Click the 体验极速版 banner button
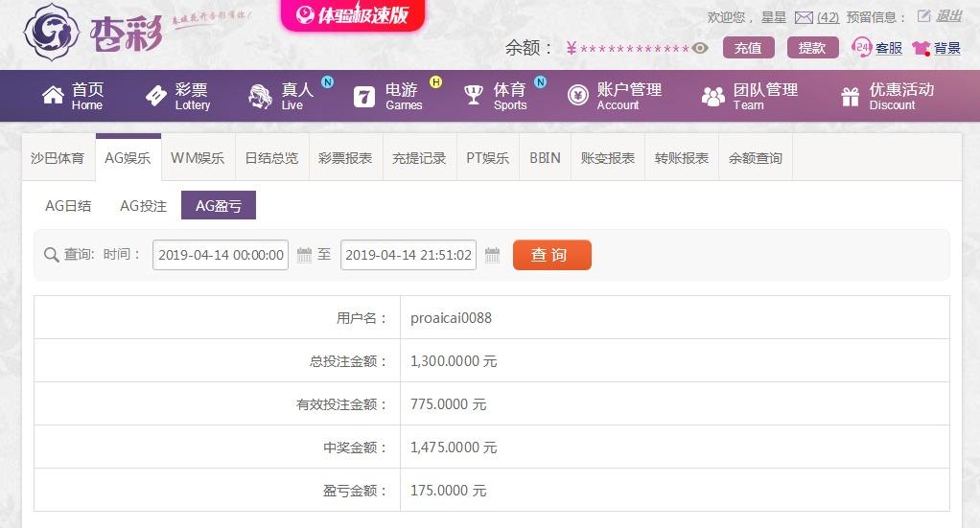The image size is (980, 528). 353,15
